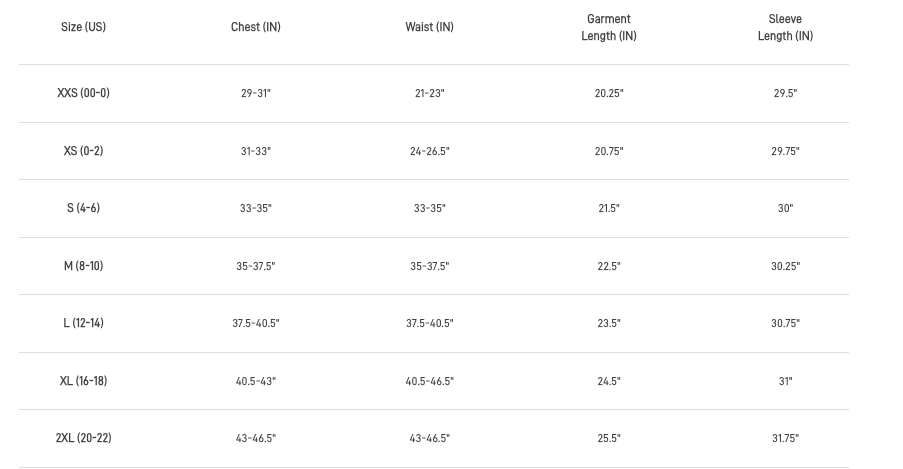Image resolution: width=903 pixels, height=469 pixels.
Task: Click the 2XL (20-22) size label
Action: 83,438
